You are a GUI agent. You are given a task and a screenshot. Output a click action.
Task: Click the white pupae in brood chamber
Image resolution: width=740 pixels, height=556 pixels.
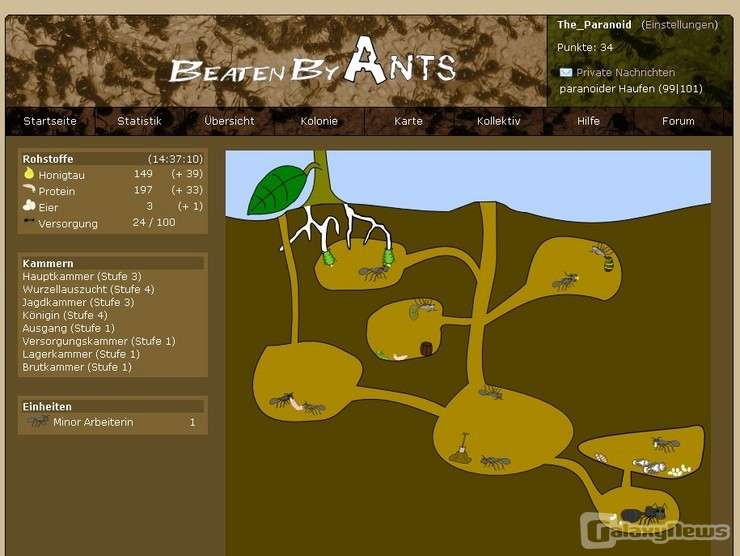click(649, 466)
